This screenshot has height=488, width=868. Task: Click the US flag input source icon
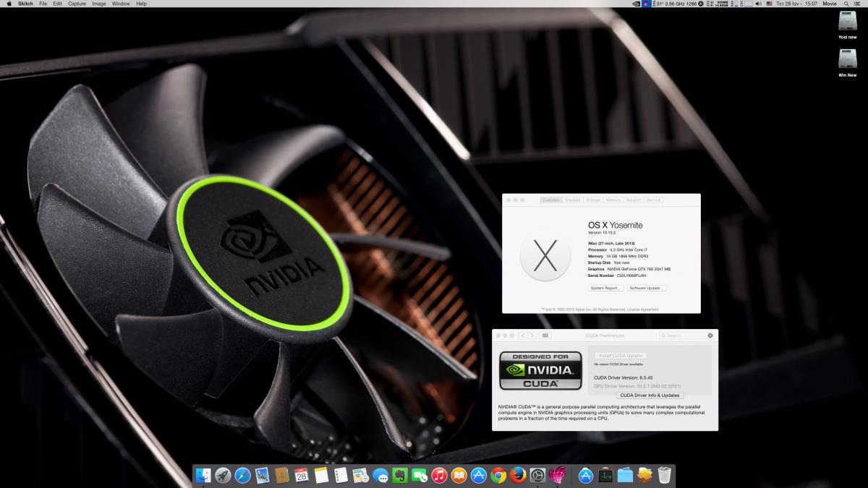click(770, 4)
